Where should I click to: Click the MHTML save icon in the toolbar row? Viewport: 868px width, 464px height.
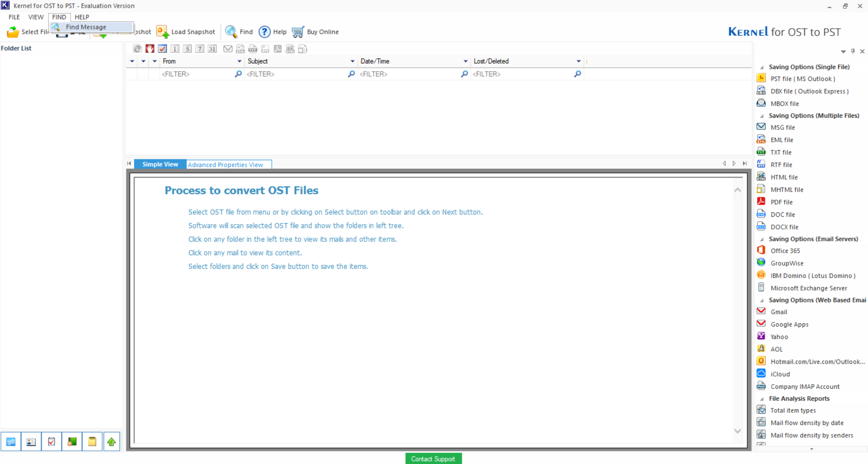pyautogui.click(x=303, y=49)
